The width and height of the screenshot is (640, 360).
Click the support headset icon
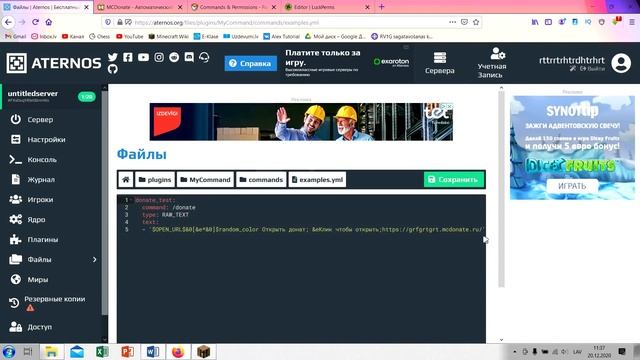(x=204, y=57)
